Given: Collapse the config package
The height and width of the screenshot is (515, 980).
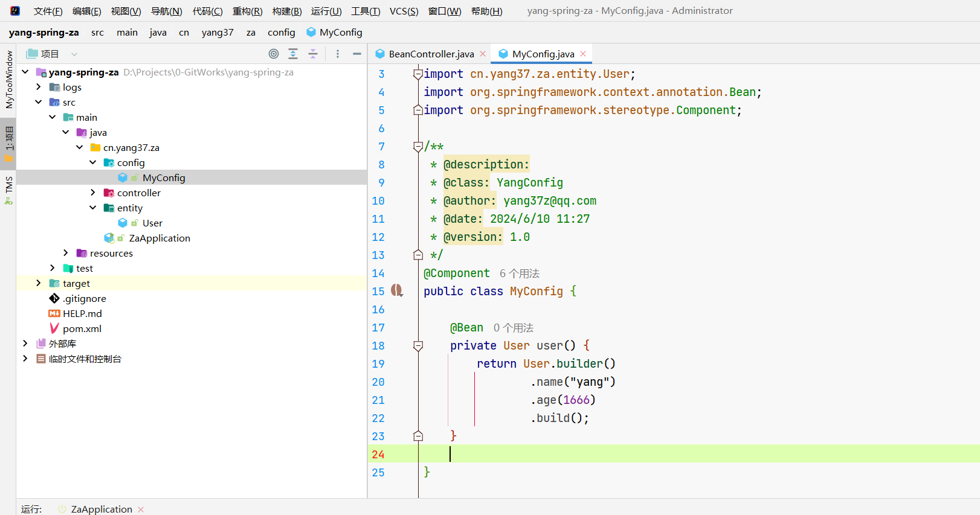Looking at the screenshot, I should click(x=92, y=162).
